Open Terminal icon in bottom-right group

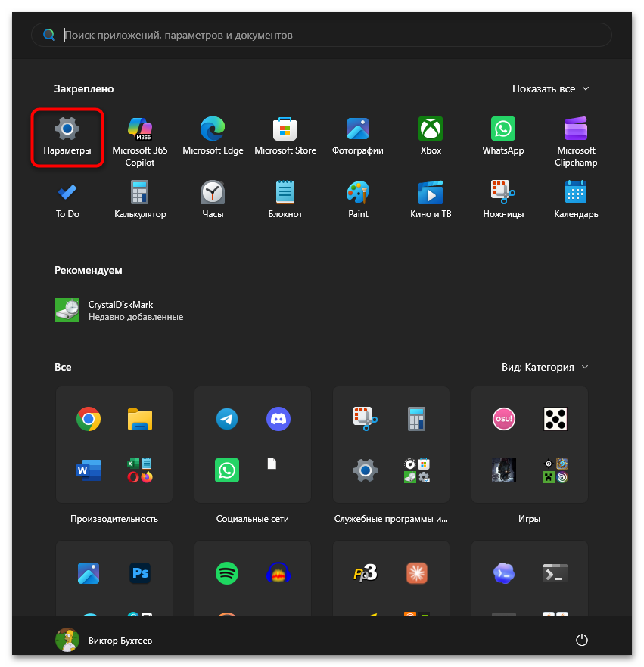[x=555, y=573]
